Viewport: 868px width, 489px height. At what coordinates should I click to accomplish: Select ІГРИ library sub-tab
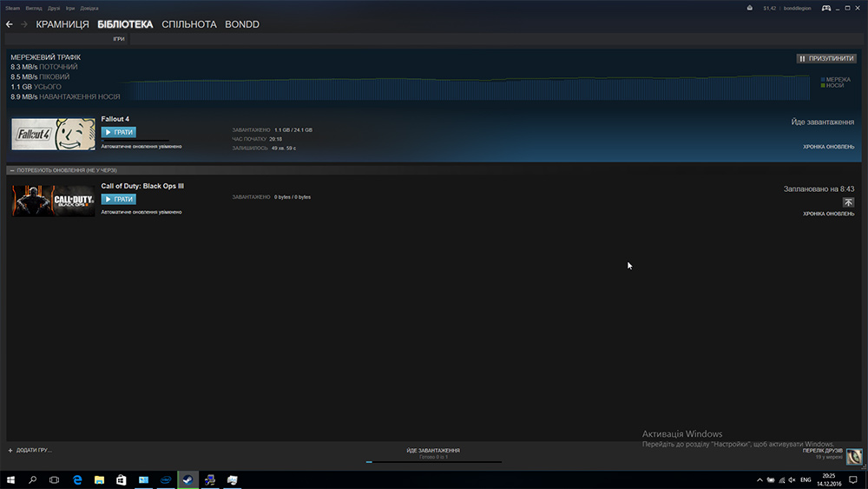pos(119,39)
